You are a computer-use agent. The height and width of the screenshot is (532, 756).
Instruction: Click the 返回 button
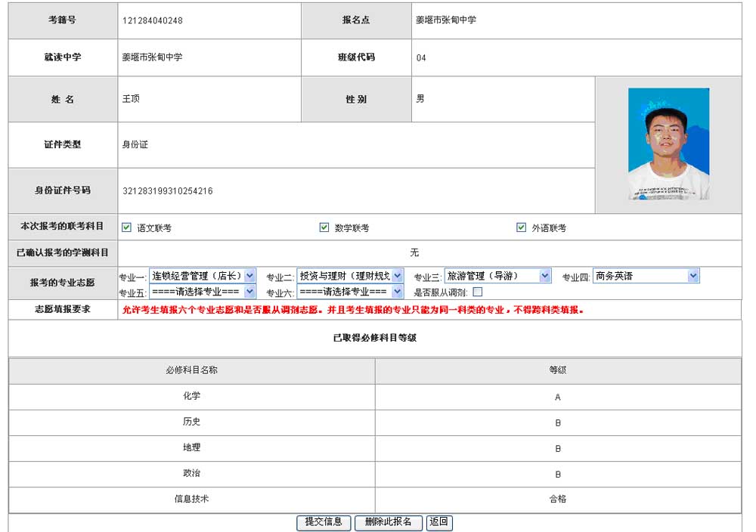(439, 522)
